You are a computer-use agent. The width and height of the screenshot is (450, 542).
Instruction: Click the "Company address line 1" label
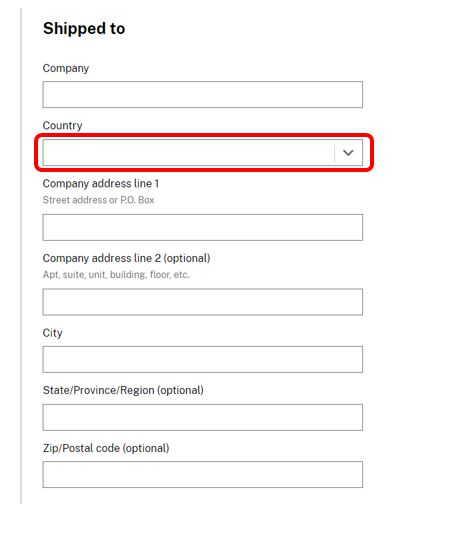101,184
